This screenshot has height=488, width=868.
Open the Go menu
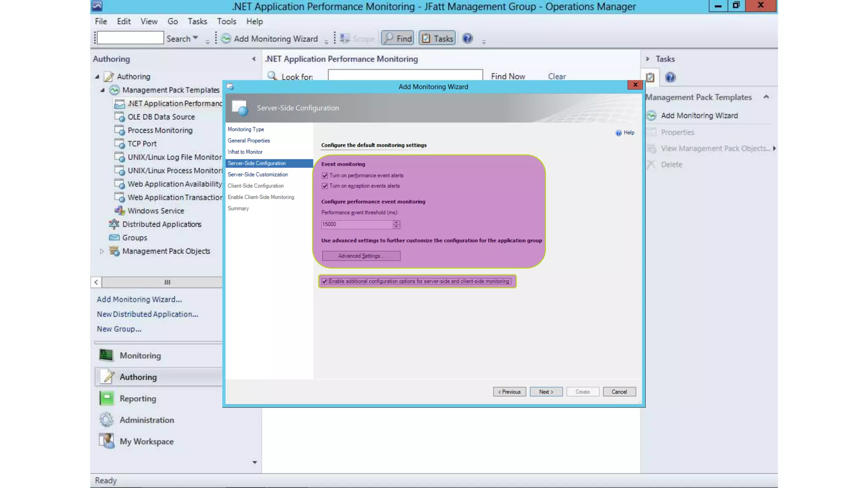(x=172, y=21)
